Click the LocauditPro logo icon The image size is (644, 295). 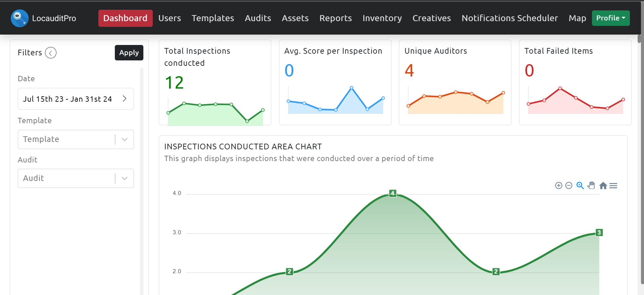coord(19,18)
